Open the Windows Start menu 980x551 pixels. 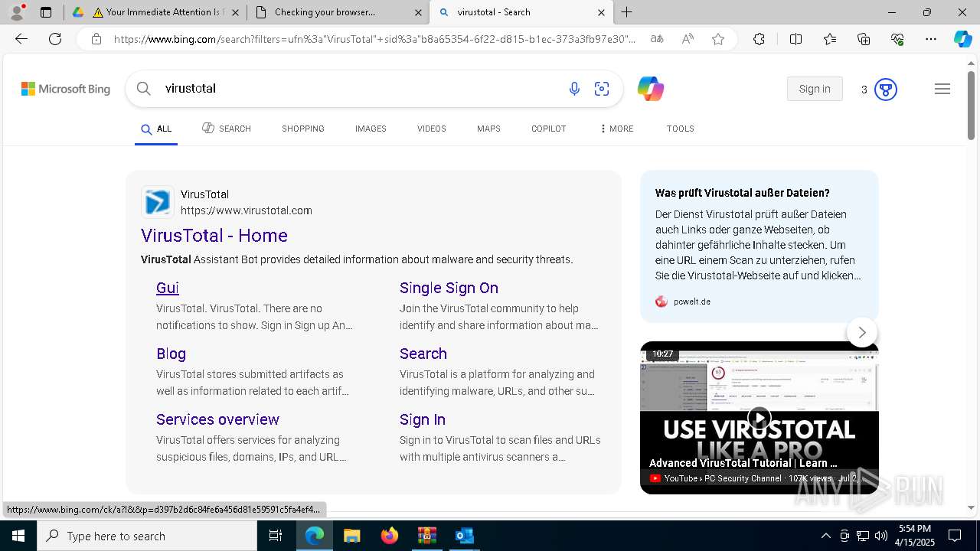coord(18,536)
